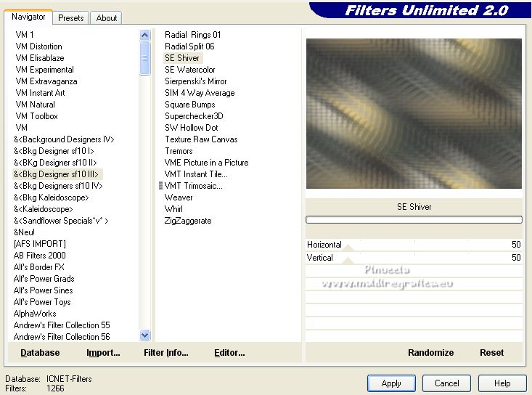The height and width of the screenshot is (395, 532).
Task: Select the VM Natural category
Action: pos(35,104)
